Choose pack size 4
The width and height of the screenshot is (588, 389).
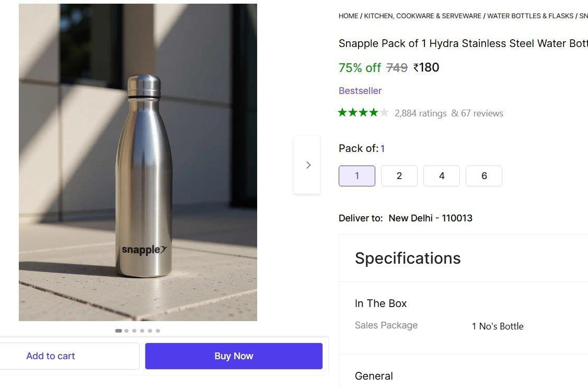[442, 176]
